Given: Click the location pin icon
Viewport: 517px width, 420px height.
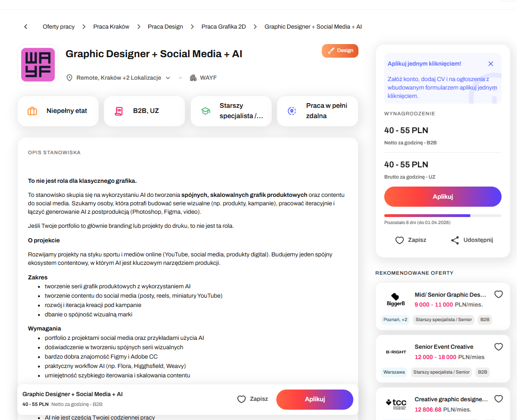Looking at the screenshot, I should coord(70,78).
